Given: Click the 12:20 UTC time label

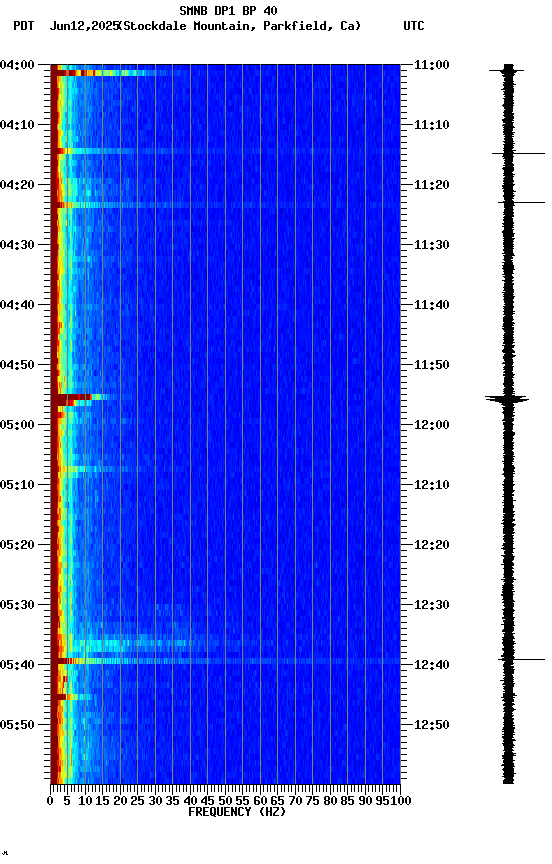Looking at the screenshot, I should tap(432, 545).
